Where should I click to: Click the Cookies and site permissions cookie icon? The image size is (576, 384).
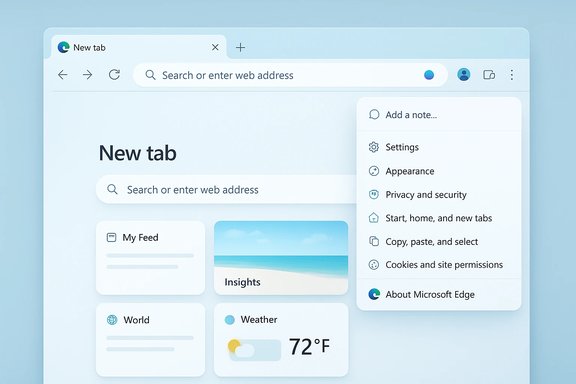[374, 265]
